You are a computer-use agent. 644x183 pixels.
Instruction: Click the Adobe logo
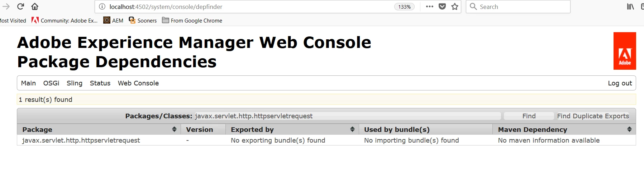(625, 51)
